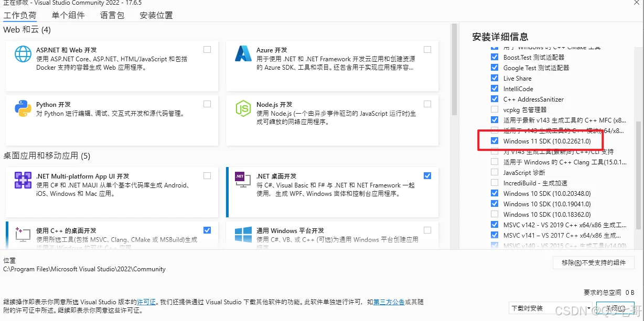The height and width of the screenshot is (321, 644).
Task: Click the Universal Windows Platform logo icon
Action: (243, 234)
